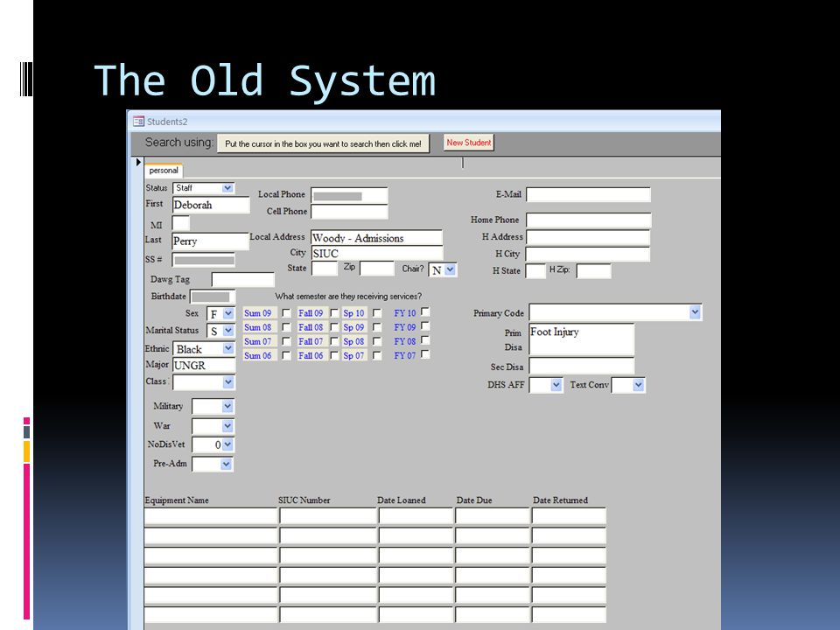Tick the Fall 08 checkbox
The image size is (840, 630).
coord(334,326)
